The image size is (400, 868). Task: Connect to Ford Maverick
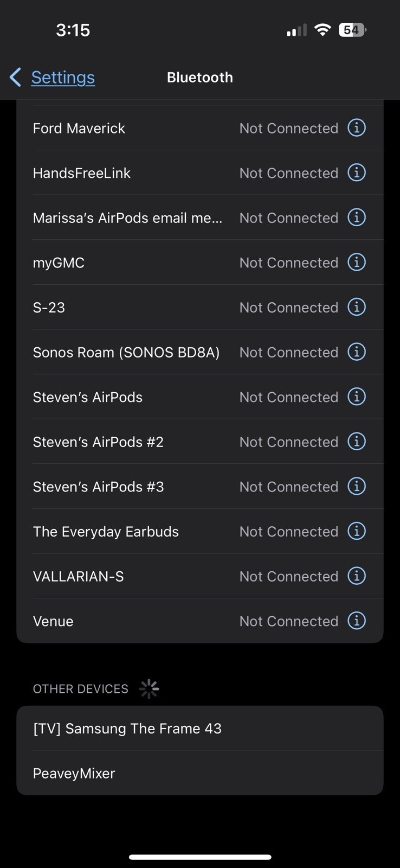(x=200, y=128)
